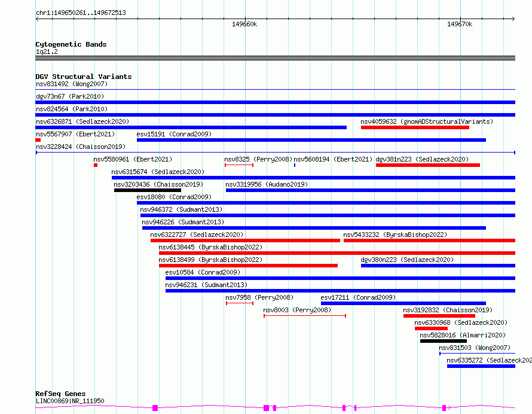Viewport: 532px width, 414px height.
Task: Click red bar of dgv381n223 (Sedlazeck2020)
Action: 428,165
